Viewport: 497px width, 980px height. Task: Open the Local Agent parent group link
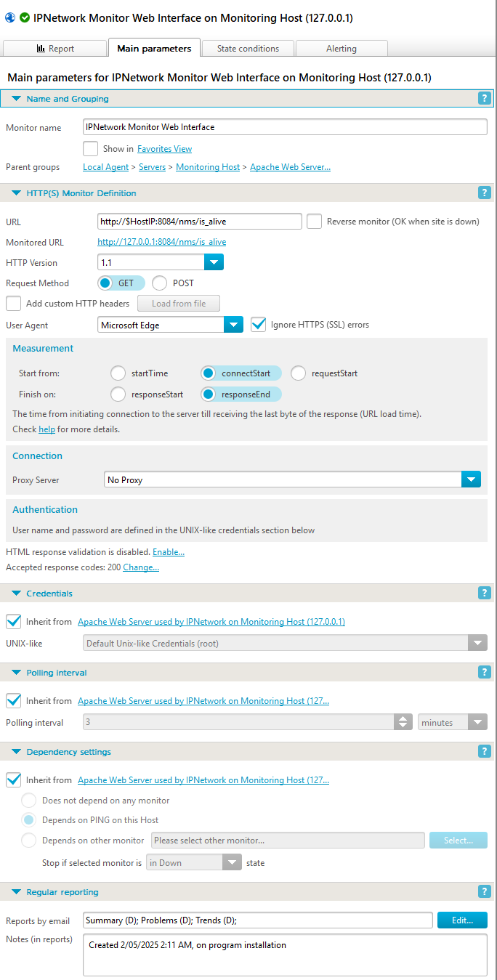point(105,167)
